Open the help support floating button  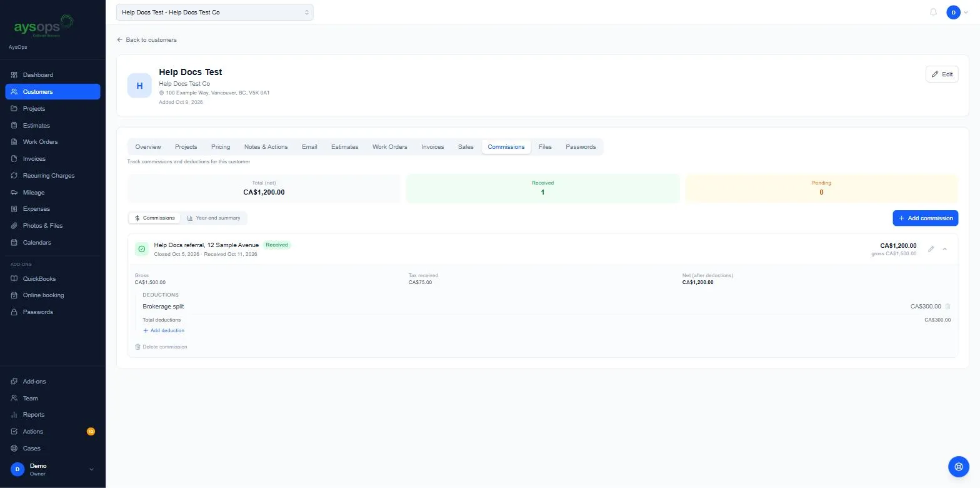pyautogui.click(x=958, y=467)
